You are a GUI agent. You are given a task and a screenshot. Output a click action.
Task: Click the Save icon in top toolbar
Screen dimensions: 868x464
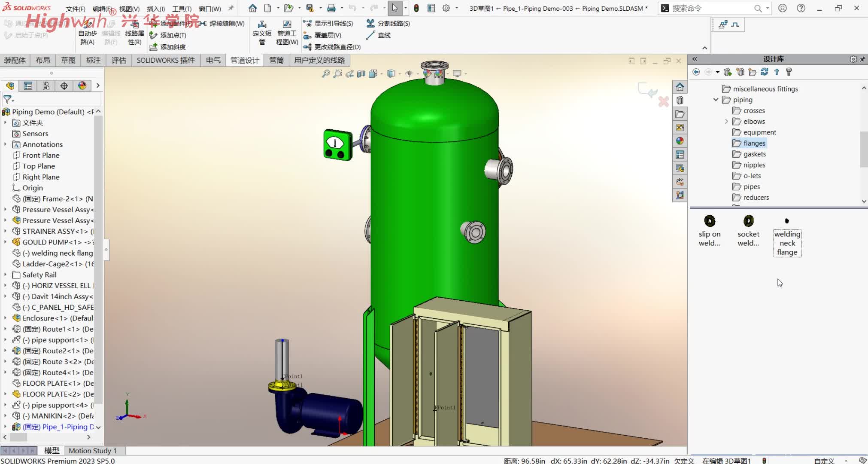(310, 8)
